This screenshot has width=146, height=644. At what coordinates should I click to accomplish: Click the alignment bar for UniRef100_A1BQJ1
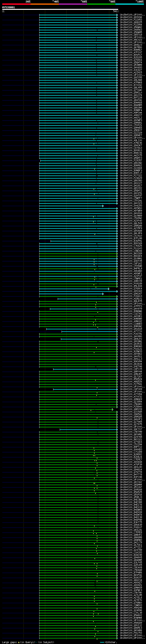pyautogui.click(x=88, y=299)
